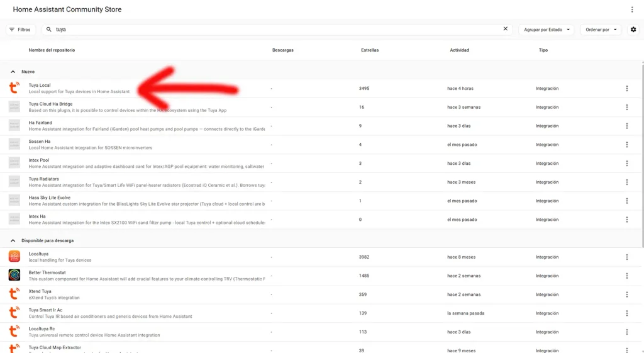Viewport: 644px width, 353px height.
Task: Click the Localtuya repository logo
Action: [x=14, y=257]
